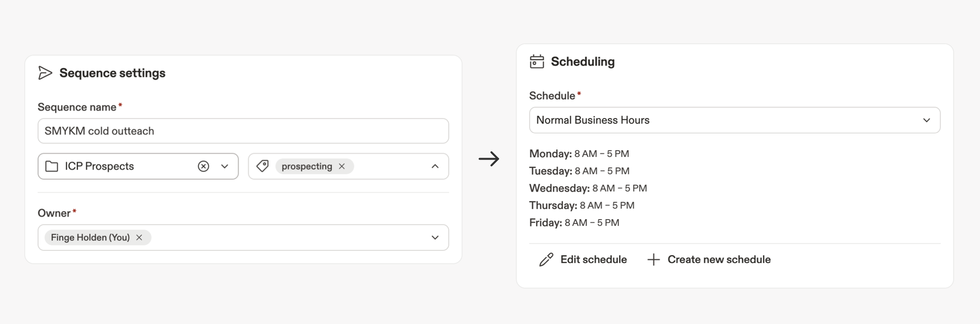Click the paper plane Sequence settings icon
This screenshot has width=980, height=324.
pyautogui.click(x=45, y=73)
